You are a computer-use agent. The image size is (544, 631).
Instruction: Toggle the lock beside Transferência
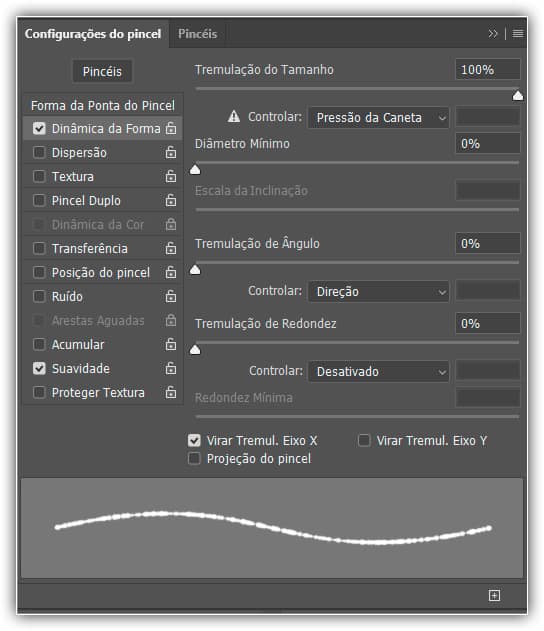click(171, 248)
